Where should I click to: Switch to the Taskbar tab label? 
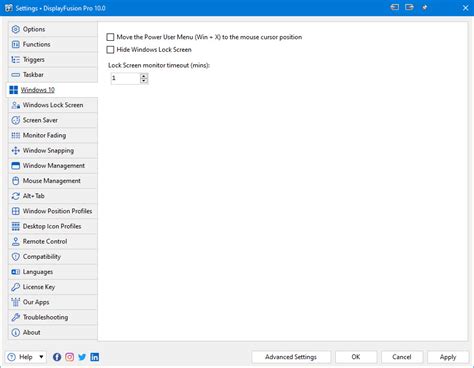[x=33, y=75]
